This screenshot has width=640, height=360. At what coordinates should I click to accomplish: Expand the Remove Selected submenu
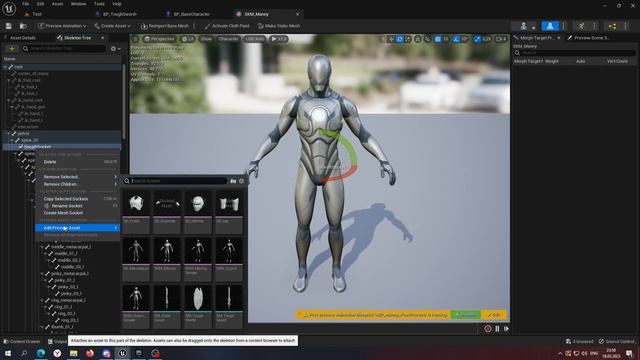pyautogui.click(x=78, y=177)
